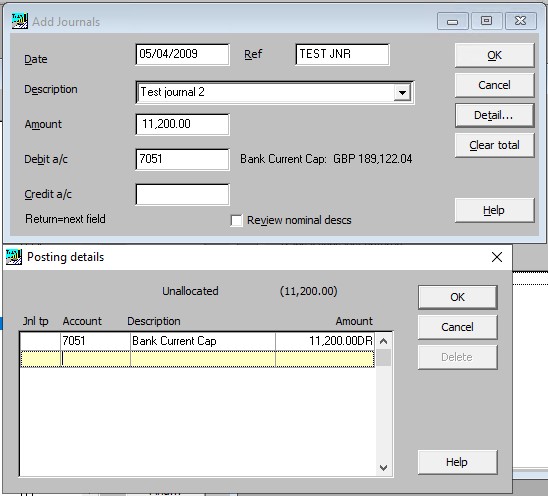
Task: Close the Posting details dialog
Action: (x=497, y=257)
